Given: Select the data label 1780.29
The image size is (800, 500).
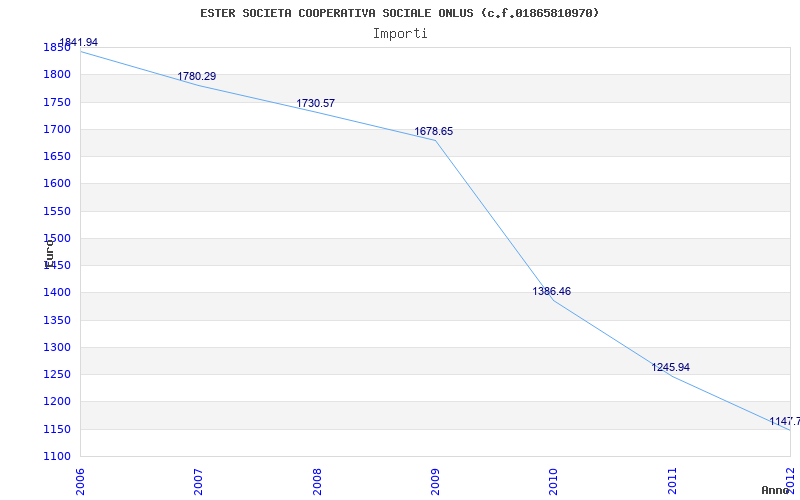Looking at the screenshot, I should click(196, 77).
